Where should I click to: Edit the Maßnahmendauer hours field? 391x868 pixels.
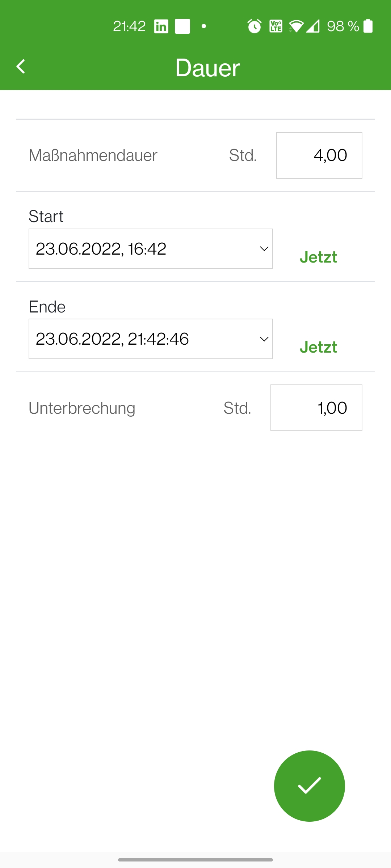pyautogui.click(x=319, y=155)
